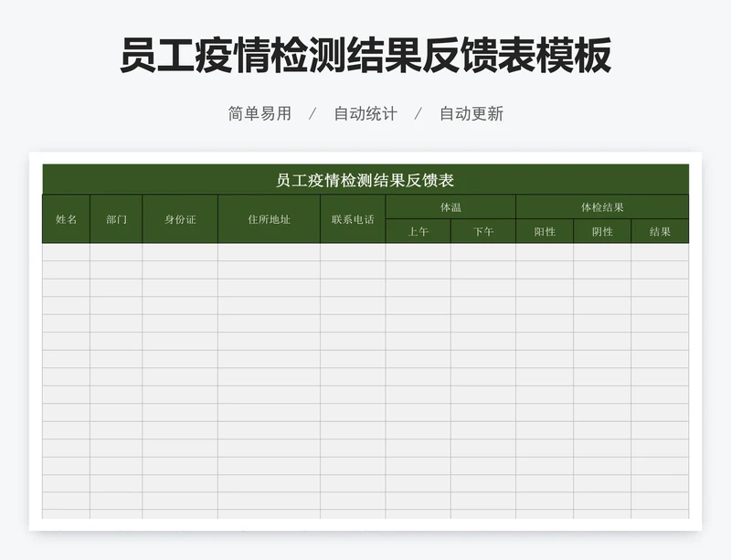
Task: Click the 体温 merged header cell
Action: [x=450, y=207]
